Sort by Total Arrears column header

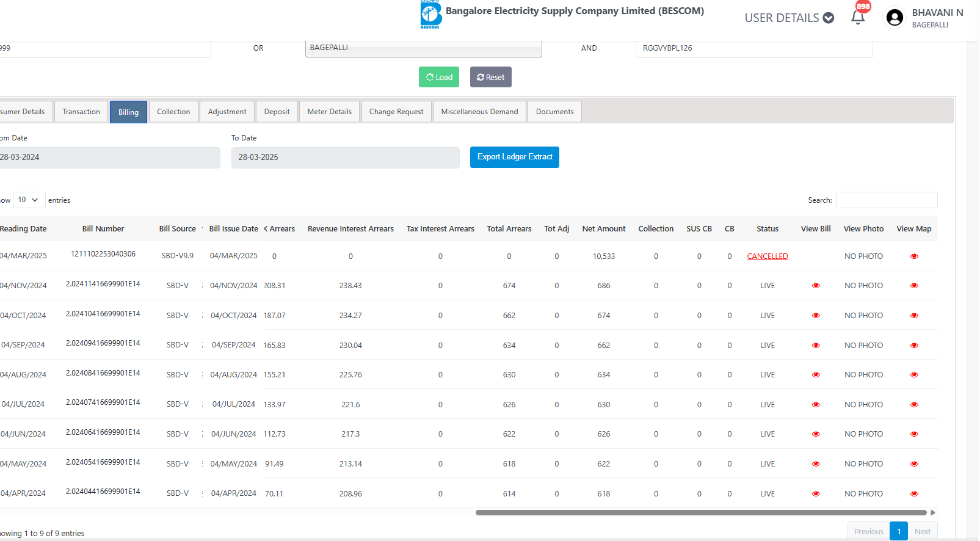[x=509, y=229]
